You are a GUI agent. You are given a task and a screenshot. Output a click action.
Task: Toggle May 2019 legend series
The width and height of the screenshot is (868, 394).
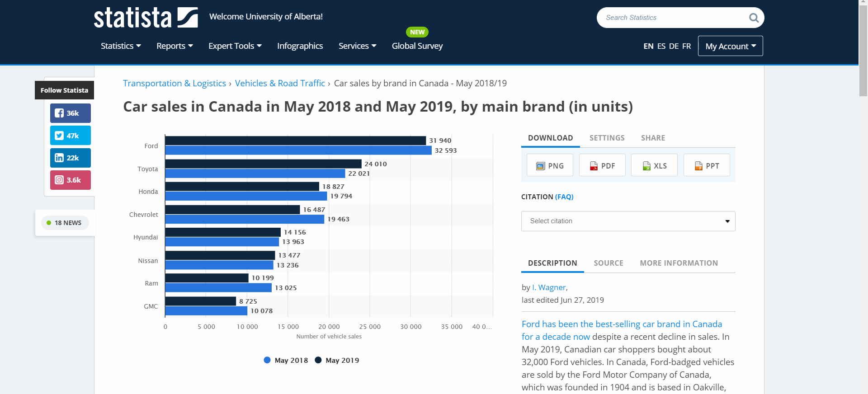[x=337, y=360]
